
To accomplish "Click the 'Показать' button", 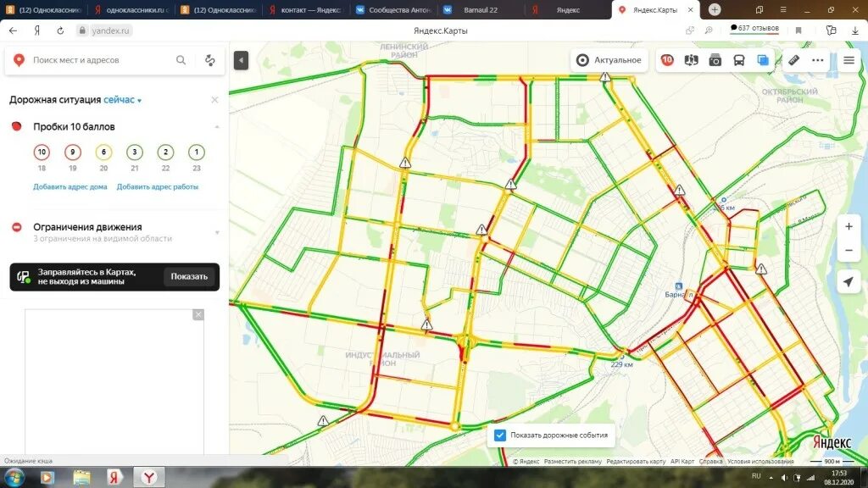I will [x=189, y=277].
